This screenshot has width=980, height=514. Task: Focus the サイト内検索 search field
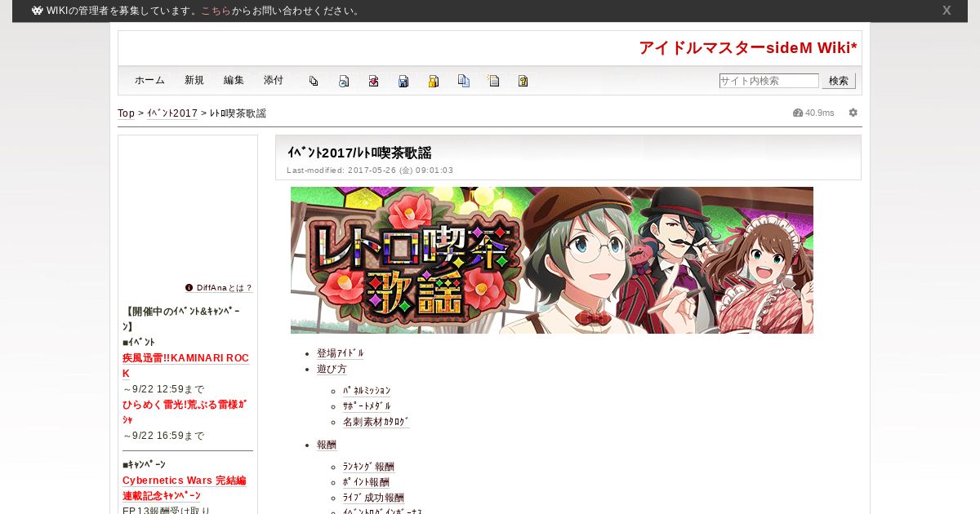(x=768, y=81)
